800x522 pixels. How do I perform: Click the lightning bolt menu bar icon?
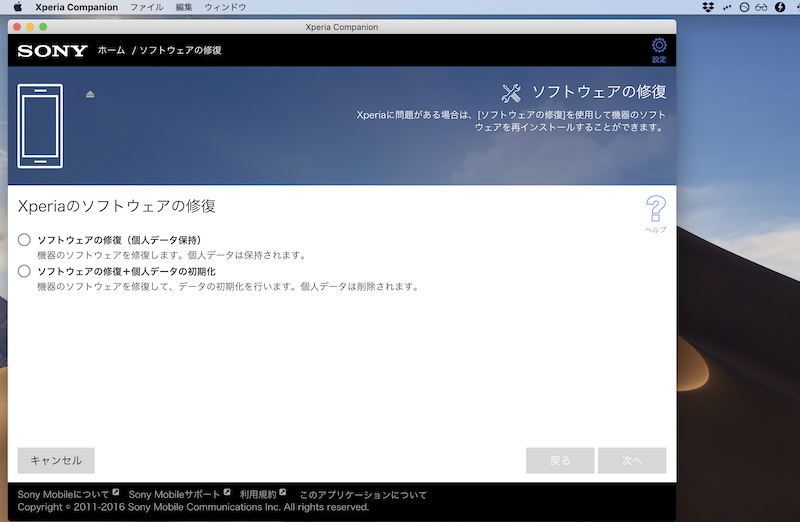[780, 7]
